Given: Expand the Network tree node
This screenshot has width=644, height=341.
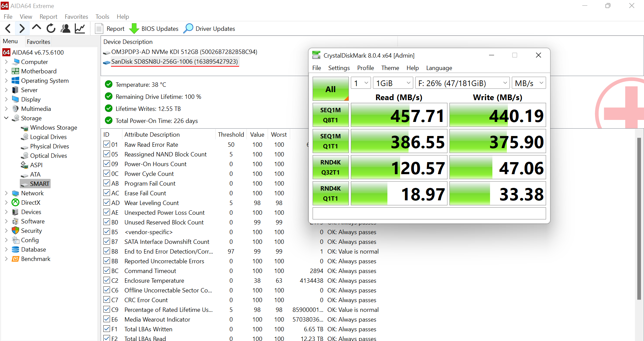Looking at the screenshot, I should coord(6,193).
